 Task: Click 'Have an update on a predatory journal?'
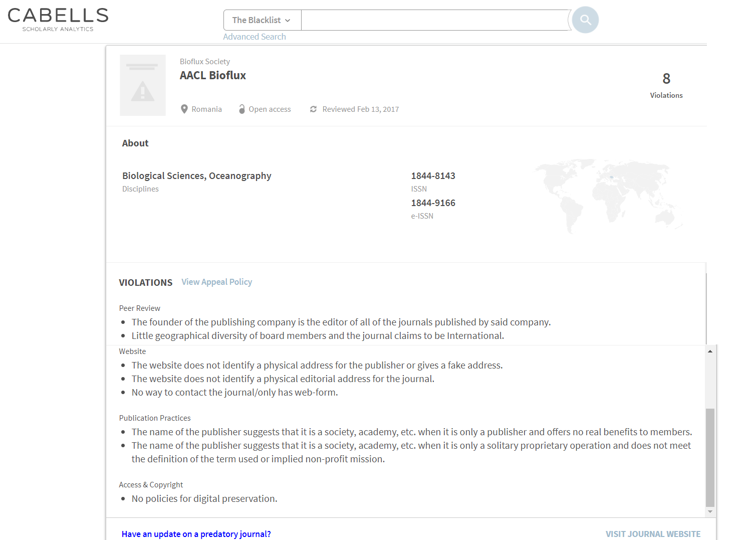[196, 534]
